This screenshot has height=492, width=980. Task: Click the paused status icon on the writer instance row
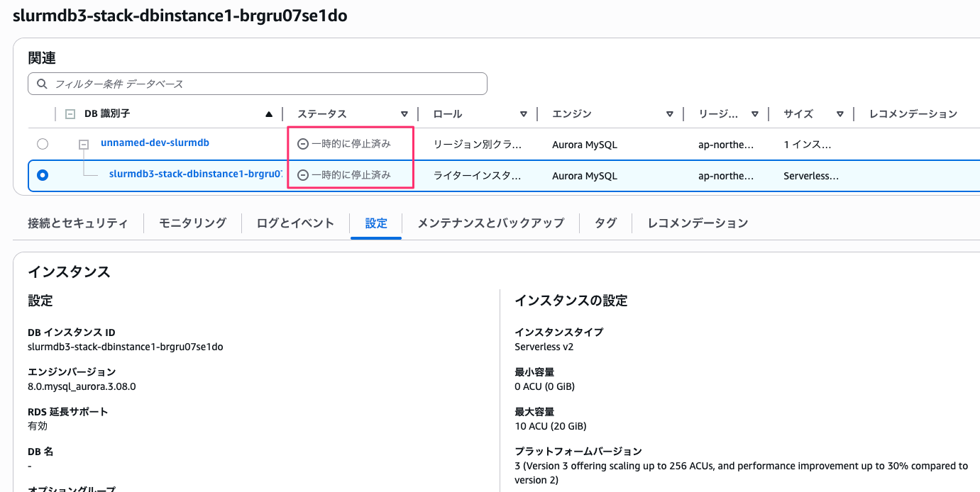[303, 175]
